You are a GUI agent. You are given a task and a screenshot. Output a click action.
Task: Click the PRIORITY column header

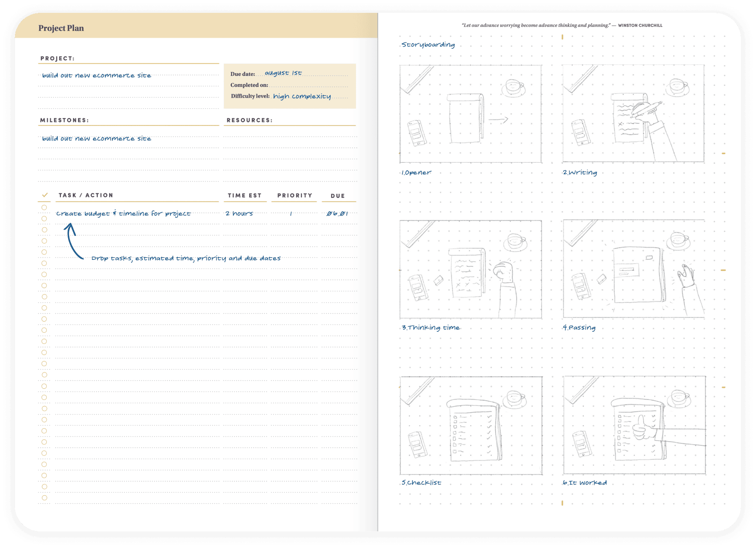coord(295,195)
